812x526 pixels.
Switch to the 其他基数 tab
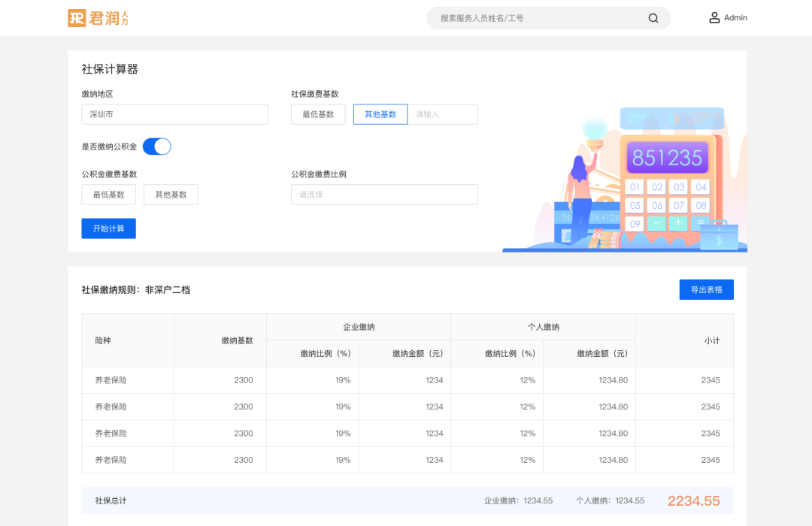[x=380, y=113]
